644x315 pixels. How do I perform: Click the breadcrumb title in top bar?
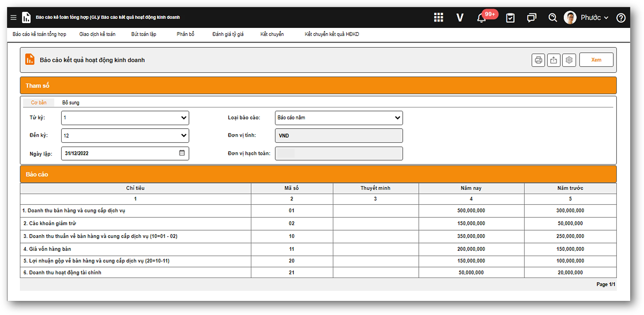[x=108, y=17]
